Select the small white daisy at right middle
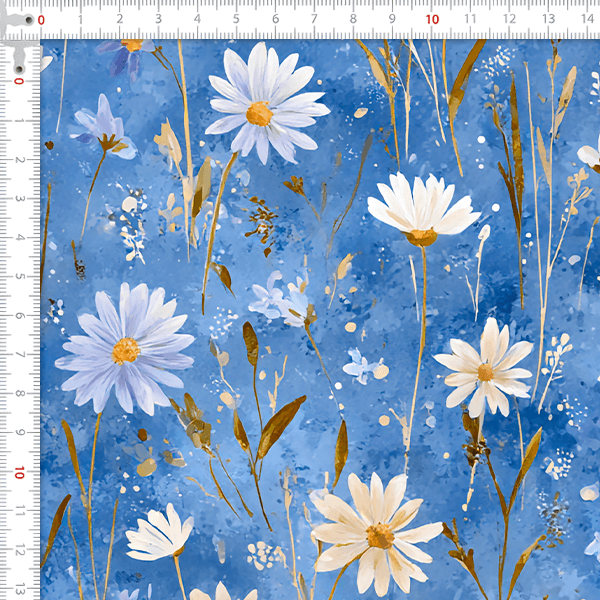Image resolution: width=600 pixels, height=600 pixels. (x=487, y=370)
